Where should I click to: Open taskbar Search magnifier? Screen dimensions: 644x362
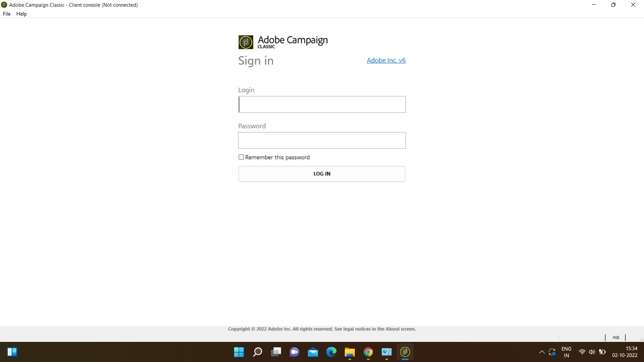click(x=257, y=352)
